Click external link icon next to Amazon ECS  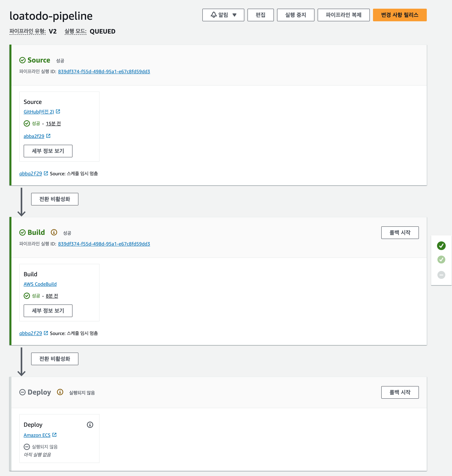[x=54, y=435]
